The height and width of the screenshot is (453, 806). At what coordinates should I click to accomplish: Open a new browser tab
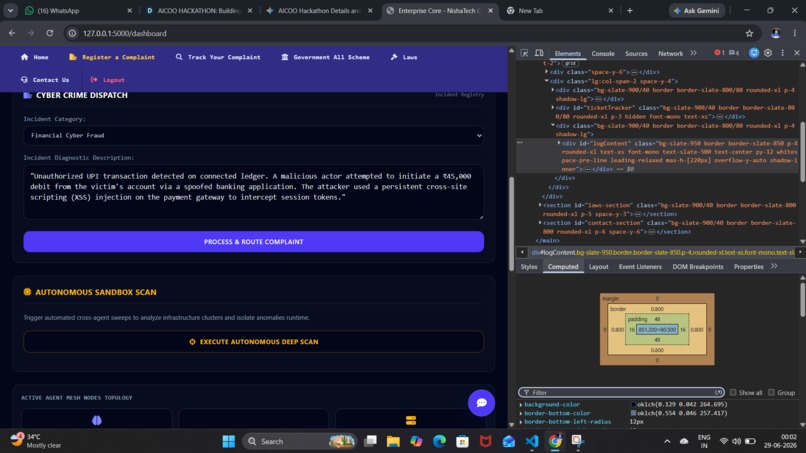pos(630,10)
